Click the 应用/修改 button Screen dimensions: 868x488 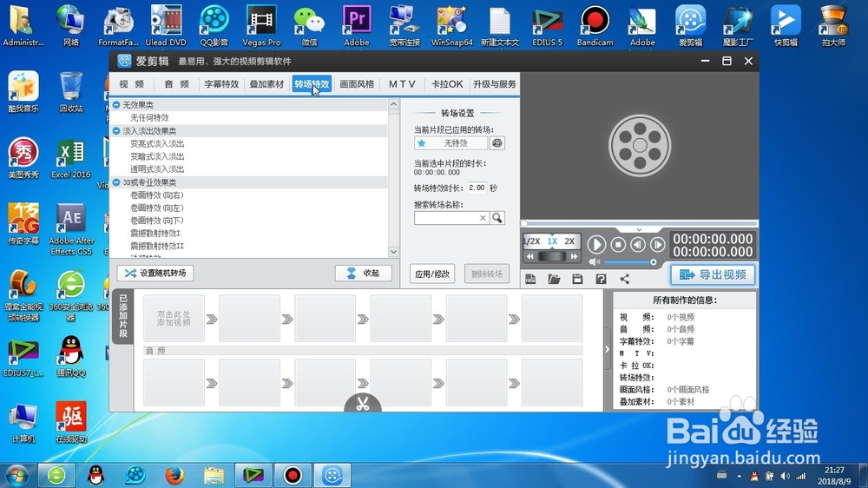pyautogui.click(x=432, y=274)
